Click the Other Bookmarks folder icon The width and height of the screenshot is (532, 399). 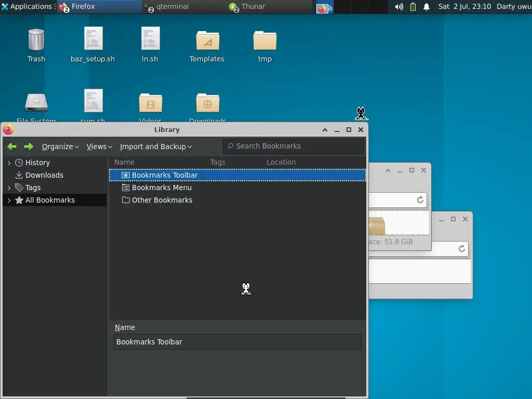(126, 200)
